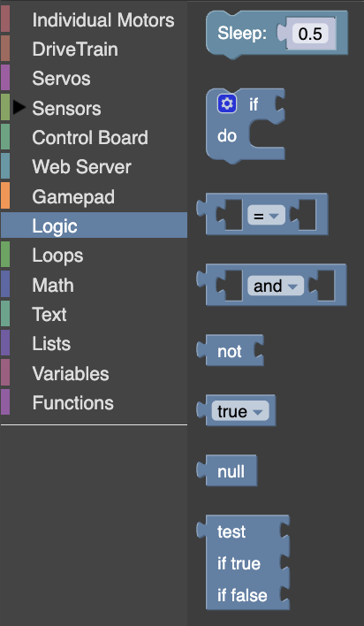
Task: Edit the Sleep value field 0.5
Action: (310, 34)
